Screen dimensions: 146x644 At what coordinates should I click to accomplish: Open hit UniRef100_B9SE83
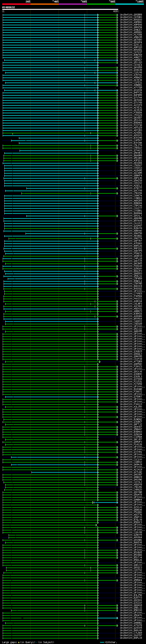131,20
